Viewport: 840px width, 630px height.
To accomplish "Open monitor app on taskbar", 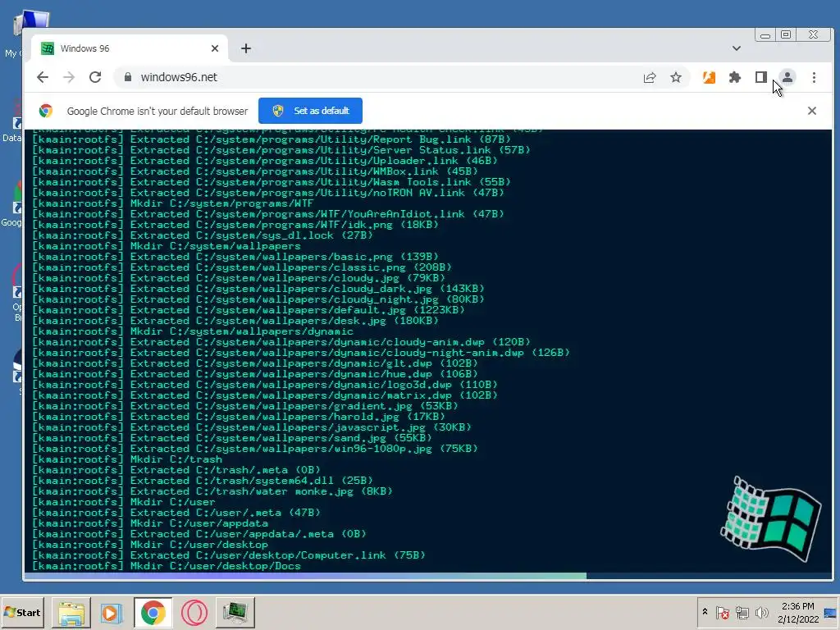I will coord(235,612).
